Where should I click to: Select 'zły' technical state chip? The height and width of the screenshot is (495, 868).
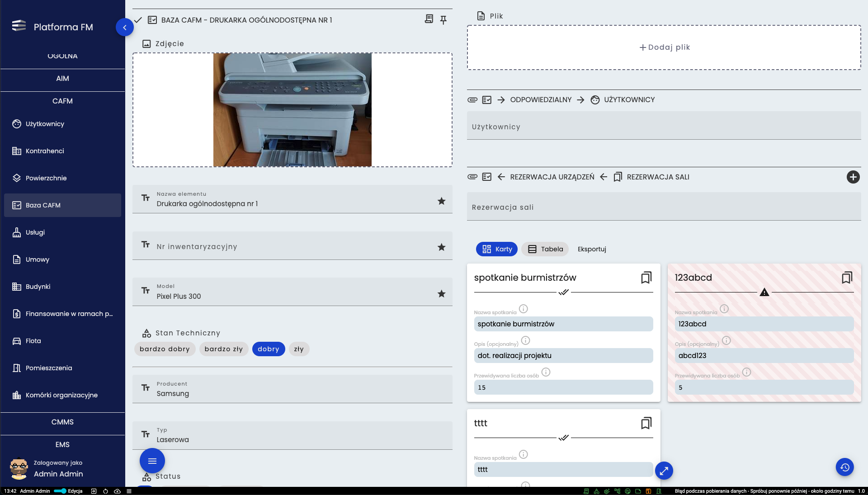pyautogui.click(x=299, y=349)
